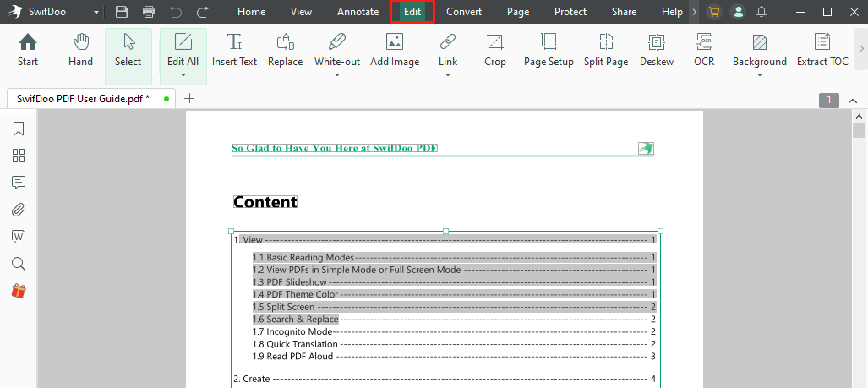Collapse the ribbon with up chevron
This screenshot has width=868, height=388.
(853, 101)
